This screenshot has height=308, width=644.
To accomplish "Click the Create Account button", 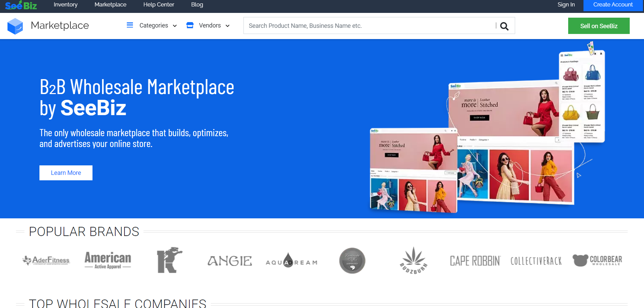I will point(613,5).
